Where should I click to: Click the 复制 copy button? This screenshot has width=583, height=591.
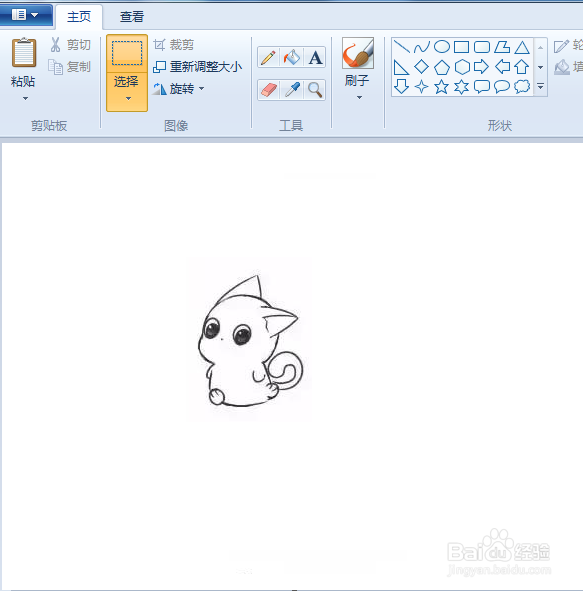click(70, 67)
